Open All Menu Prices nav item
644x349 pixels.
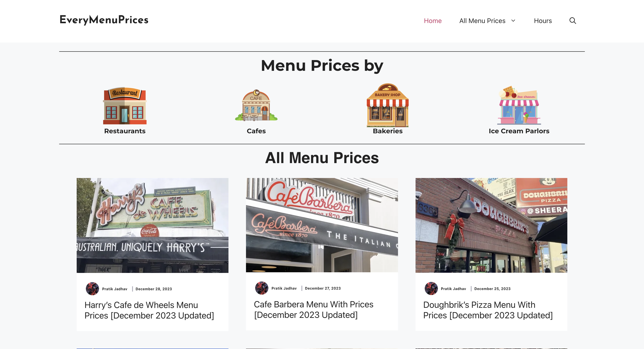click(482, 21)
